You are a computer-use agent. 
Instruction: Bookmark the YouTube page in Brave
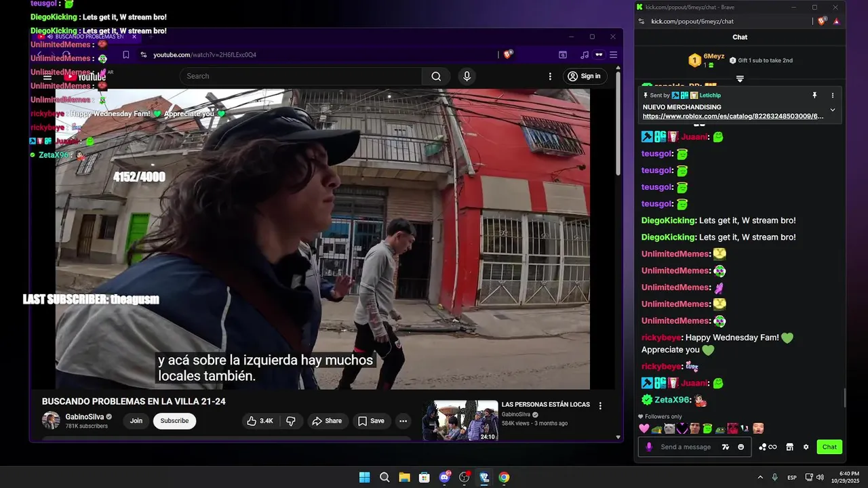click(126, 55)
